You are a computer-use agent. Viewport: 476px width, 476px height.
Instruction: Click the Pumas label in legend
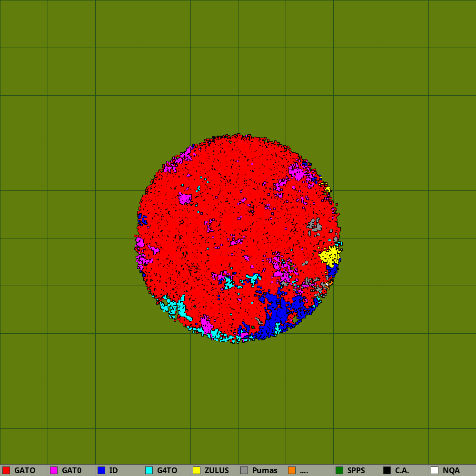(x=265, y=470)
